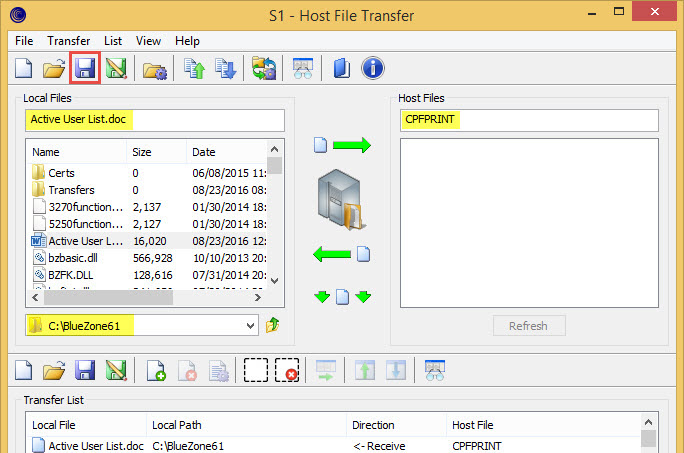
Task: Select BZFK.DLL in local files
Action: pos(148,275)
